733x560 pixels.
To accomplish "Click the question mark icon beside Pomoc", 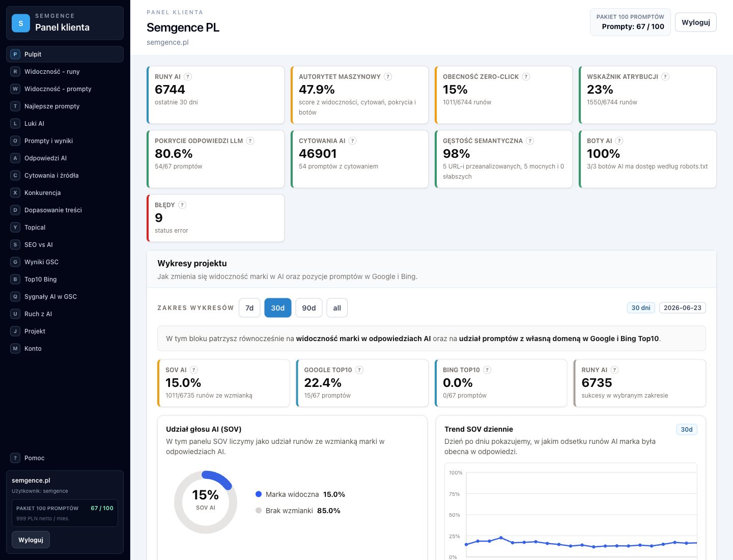I will tap(15, 458).
